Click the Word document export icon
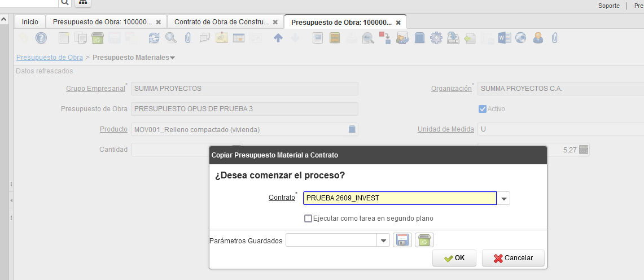Screen dimensions: 644x280 (503, 38)
